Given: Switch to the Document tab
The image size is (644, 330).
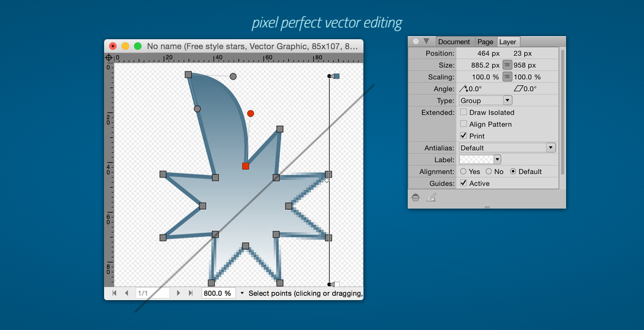Looking at the screenshot, I should (x=454, y=42).
